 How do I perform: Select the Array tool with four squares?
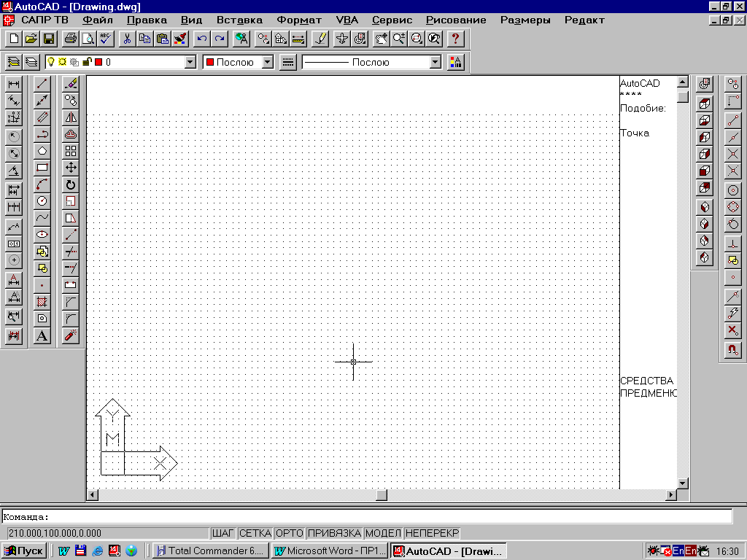pyautogui.click(x=71, y=151)
